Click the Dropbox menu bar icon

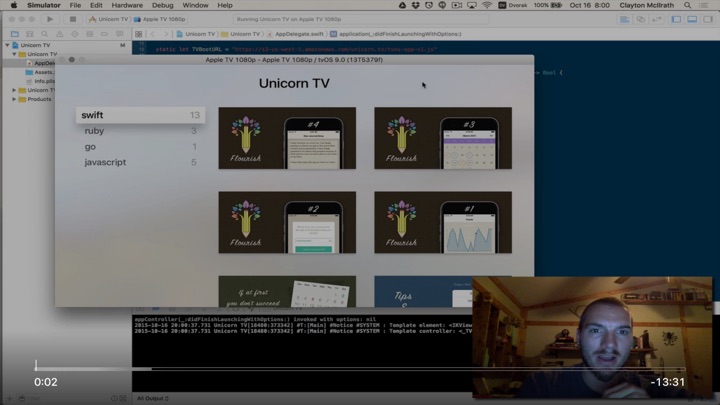[x=416, y=6]
